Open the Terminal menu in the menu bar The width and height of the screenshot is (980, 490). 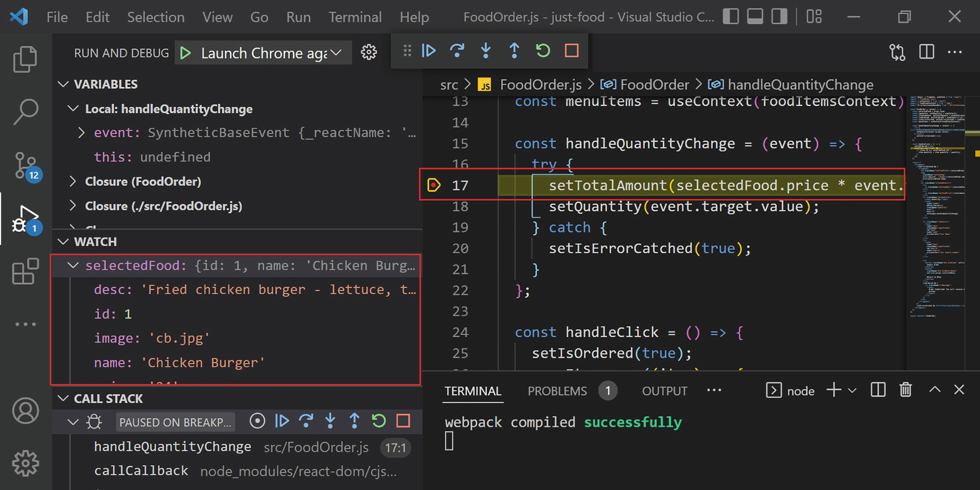(x=355, y=17)
